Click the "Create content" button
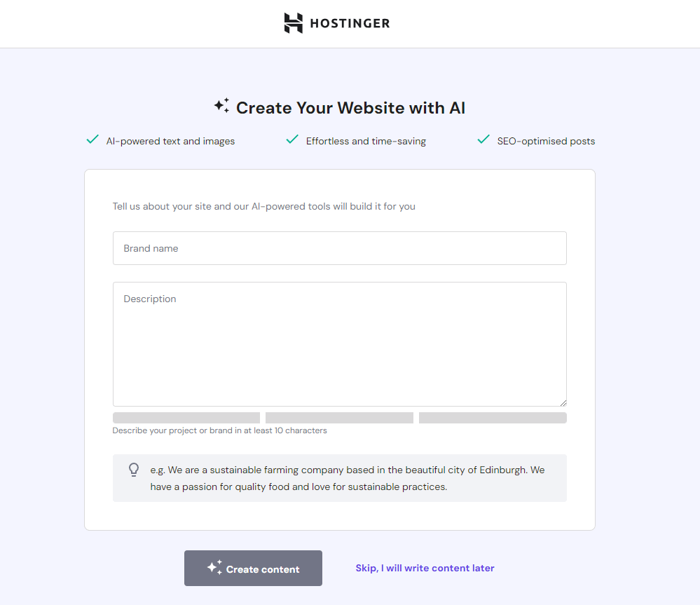Screen dimensions: 700x605 click(253, 568)
